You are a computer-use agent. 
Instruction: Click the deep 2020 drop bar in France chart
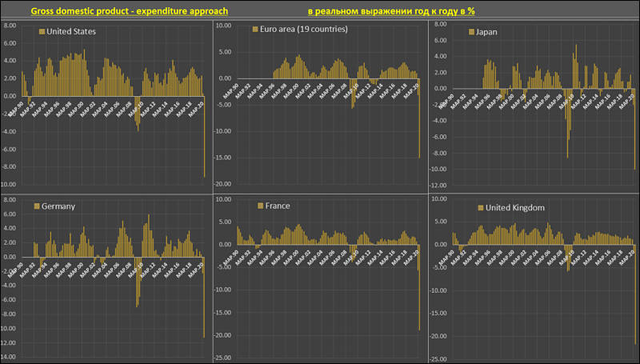pyautogui.click(x=419, y=287)
